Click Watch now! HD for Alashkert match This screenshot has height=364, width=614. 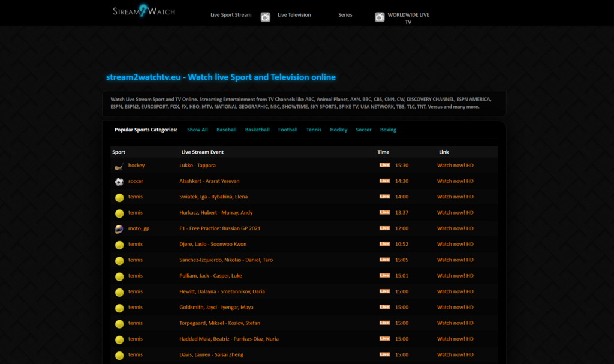point(455,181)
